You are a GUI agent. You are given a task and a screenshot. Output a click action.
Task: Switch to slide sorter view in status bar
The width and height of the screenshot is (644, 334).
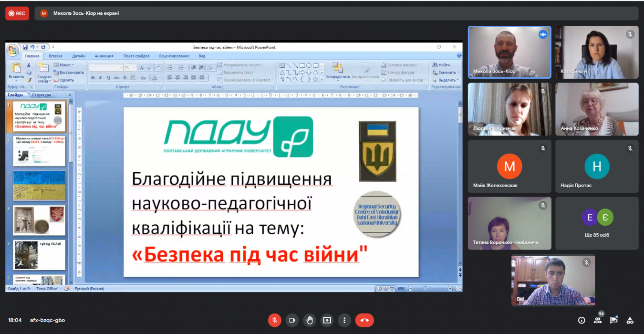click(385, 289)
